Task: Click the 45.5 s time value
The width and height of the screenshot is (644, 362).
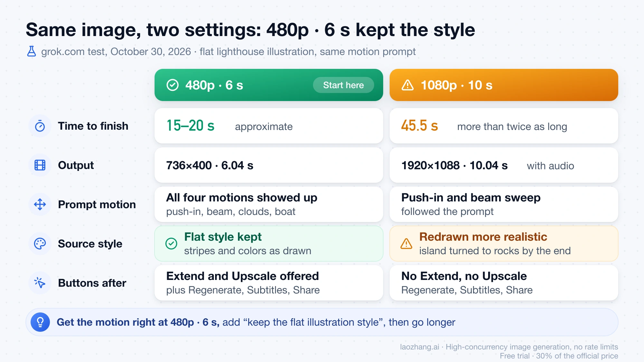Action: point(420,125)
